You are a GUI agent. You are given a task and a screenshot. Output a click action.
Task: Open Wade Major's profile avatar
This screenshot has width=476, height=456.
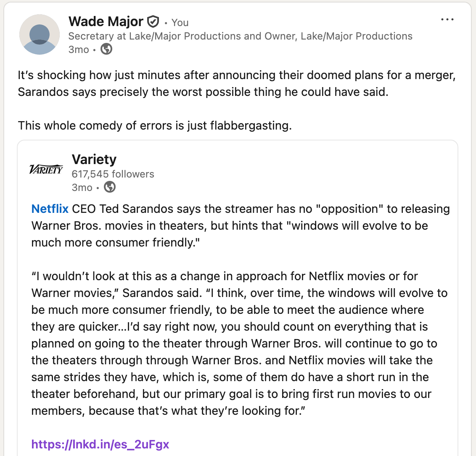coord(40,34)
